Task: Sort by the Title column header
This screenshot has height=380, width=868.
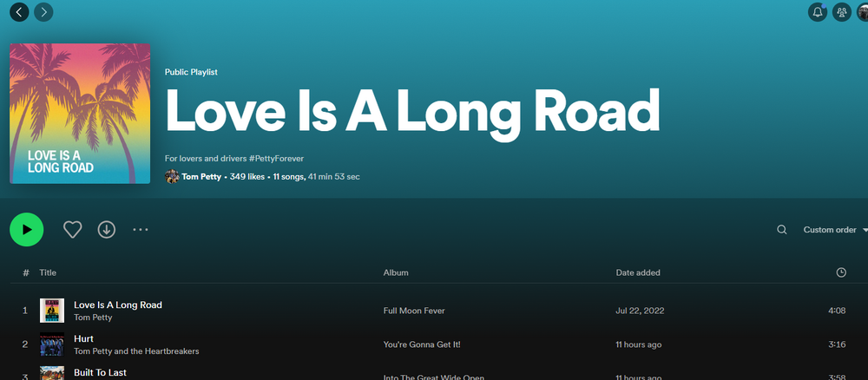Action: 48,272
